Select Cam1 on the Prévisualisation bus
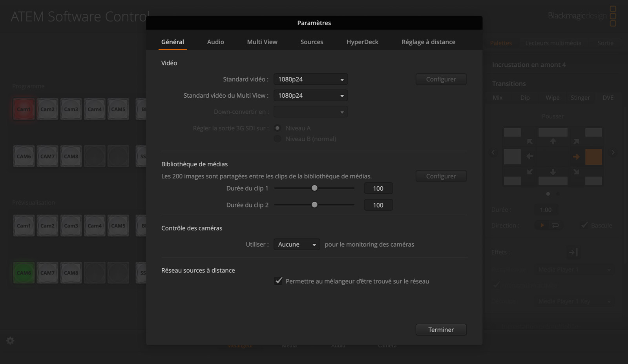 pyautogui.click(x=24, y=226)
